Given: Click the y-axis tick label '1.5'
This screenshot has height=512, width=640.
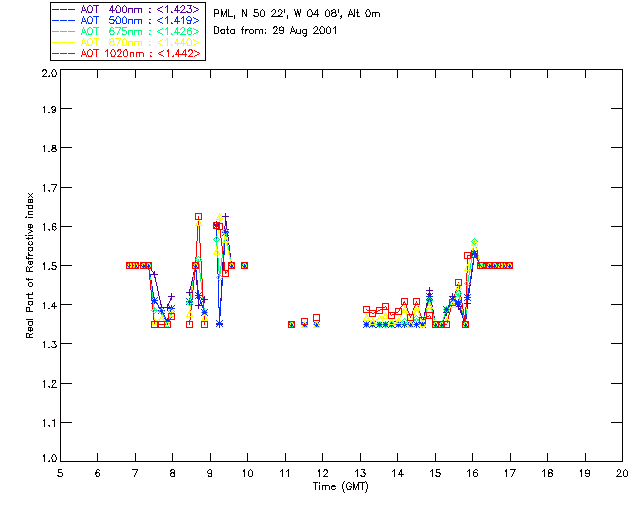Looking at the screenshot, I should [49, 266].
